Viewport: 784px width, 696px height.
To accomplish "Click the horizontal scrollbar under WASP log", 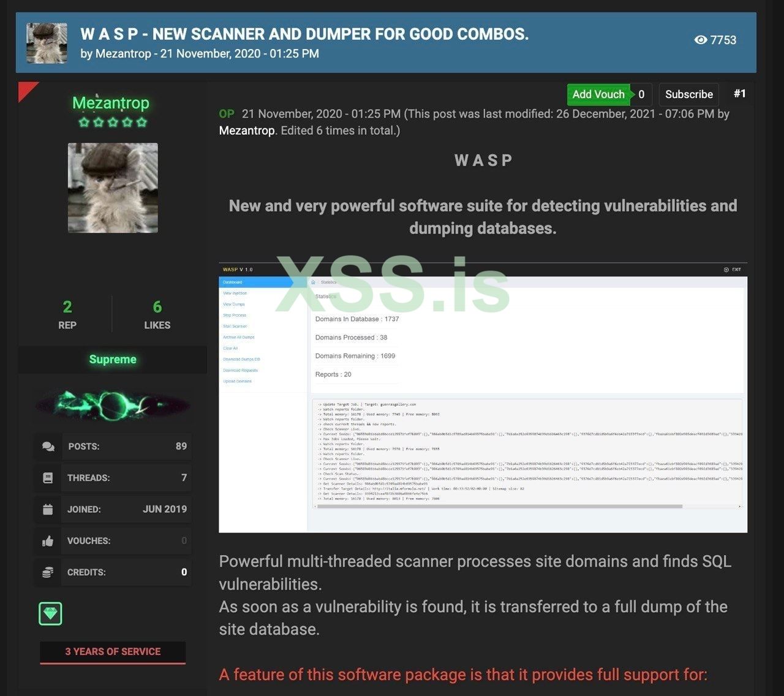I will click(x=499, y=507).
